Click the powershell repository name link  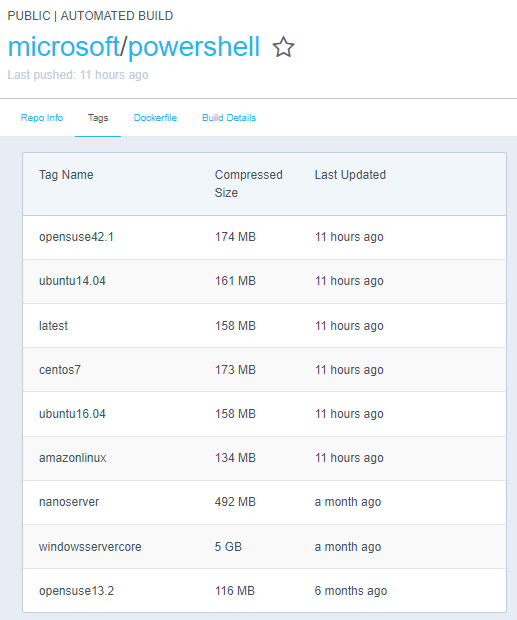(x=194, y=48)
